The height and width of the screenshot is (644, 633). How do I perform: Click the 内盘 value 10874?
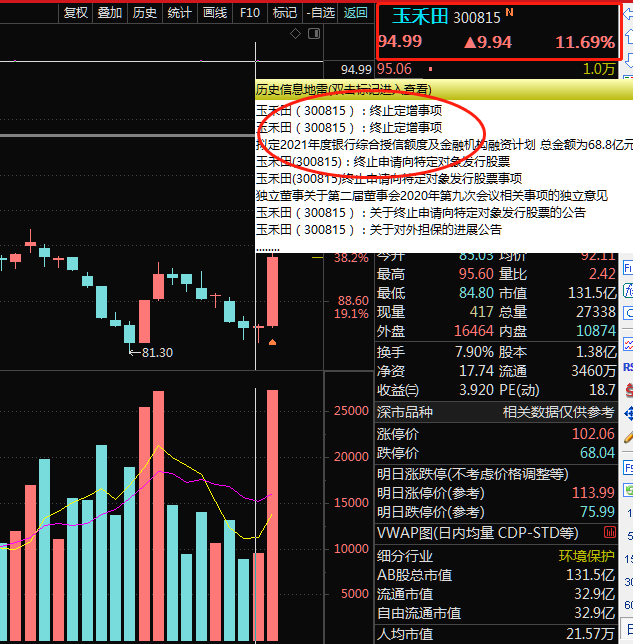click(x=596, y=331)
